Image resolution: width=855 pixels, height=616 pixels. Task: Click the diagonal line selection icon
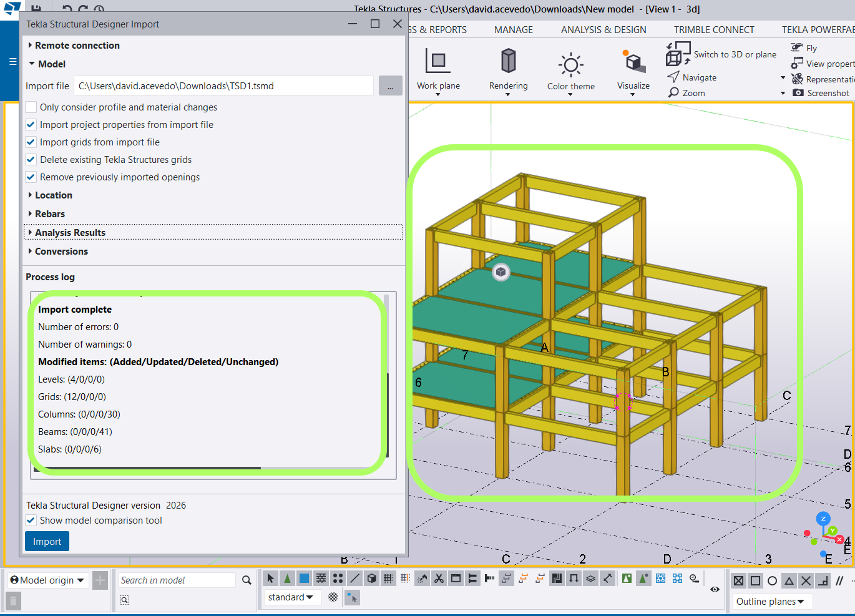[x=354, y=579]
